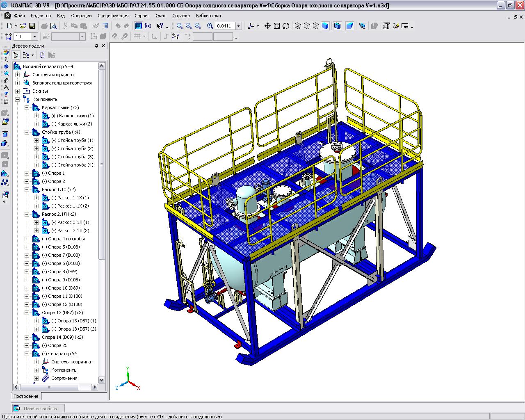This screenshot has height=420, width=525.
Task: Click the Rotate view icon
Action: [x=286, y=26]
